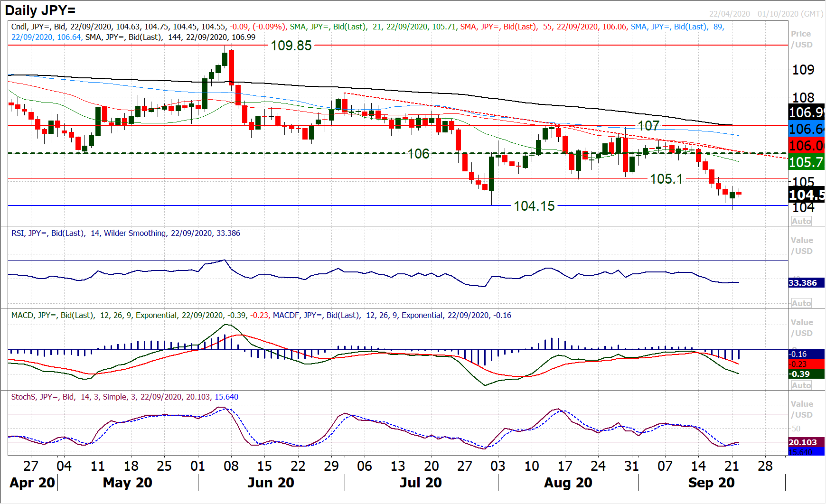Click the MACD indicator legend text

click(x=261, y=315)
